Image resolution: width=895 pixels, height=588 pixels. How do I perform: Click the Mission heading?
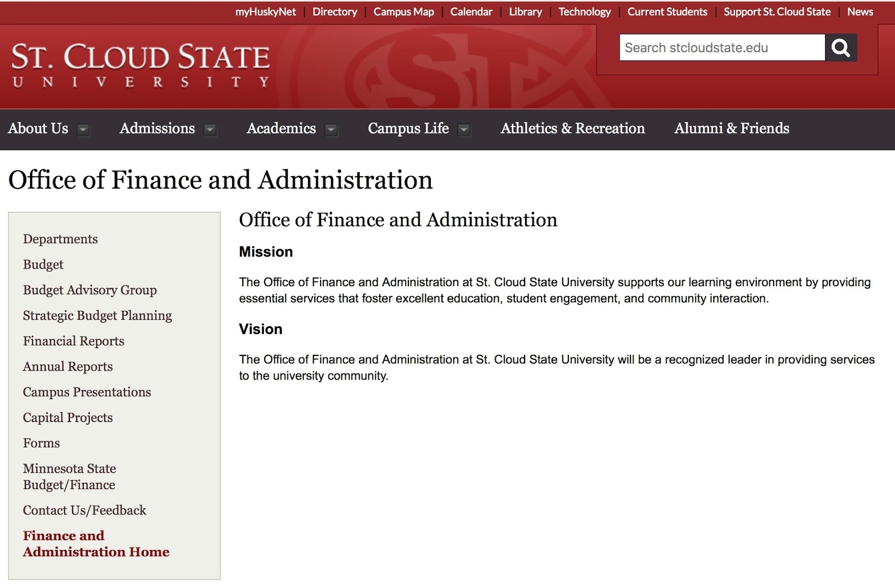point(266,252)
